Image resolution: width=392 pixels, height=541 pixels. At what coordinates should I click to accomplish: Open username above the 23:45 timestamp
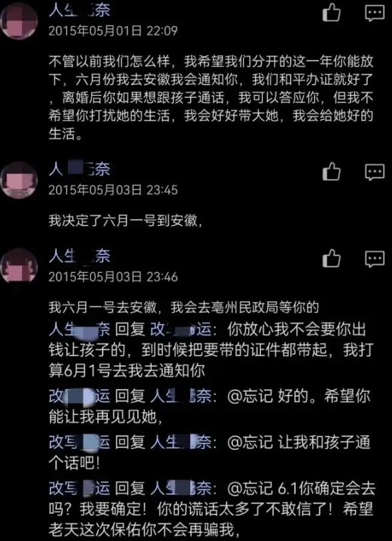[x=79, y=170]
